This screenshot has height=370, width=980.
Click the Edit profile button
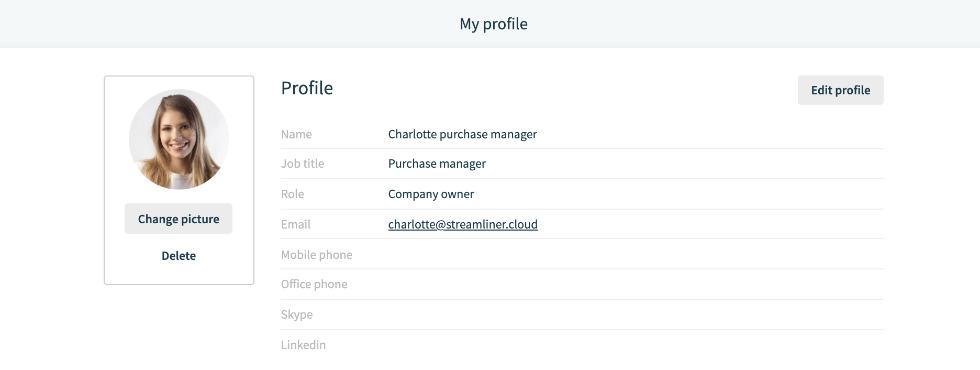pyautogui.click(x=840, y=90)
